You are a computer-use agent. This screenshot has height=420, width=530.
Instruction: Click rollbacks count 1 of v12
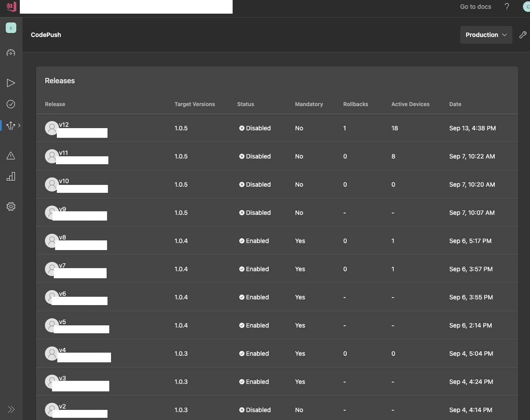click(x=345, y=128)
